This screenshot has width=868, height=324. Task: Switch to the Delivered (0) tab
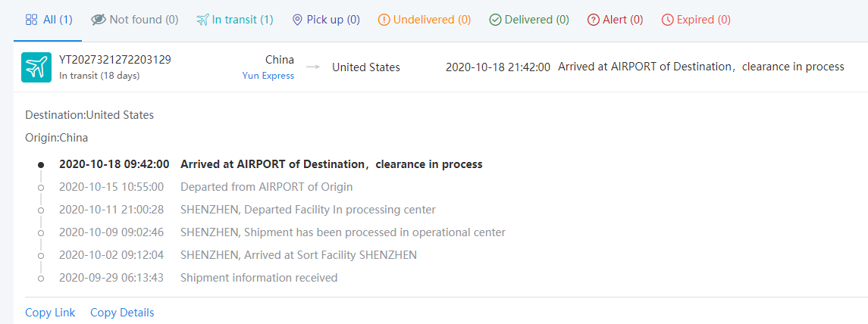coord(529,20)
